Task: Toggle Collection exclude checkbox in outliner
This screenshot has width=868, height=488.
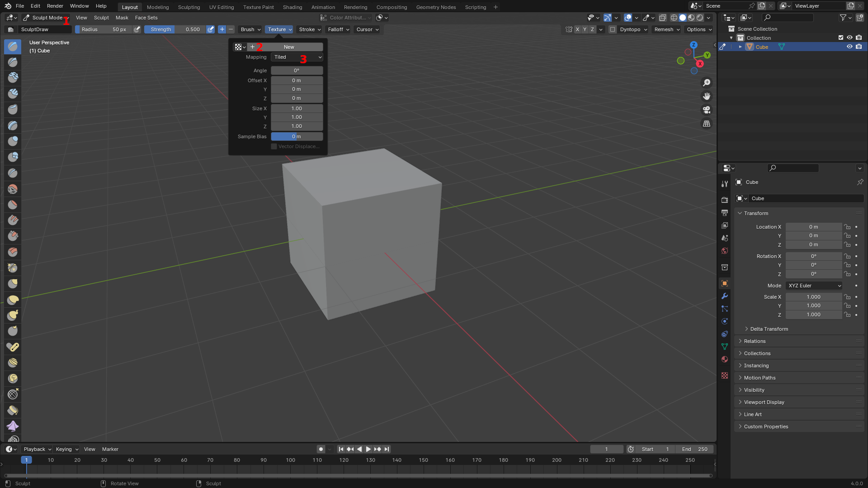Action: point(841,38)
